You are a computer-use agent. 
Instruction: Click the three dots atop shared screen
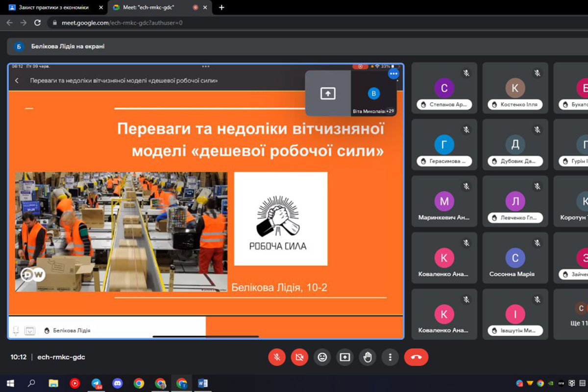click(206, 66)
